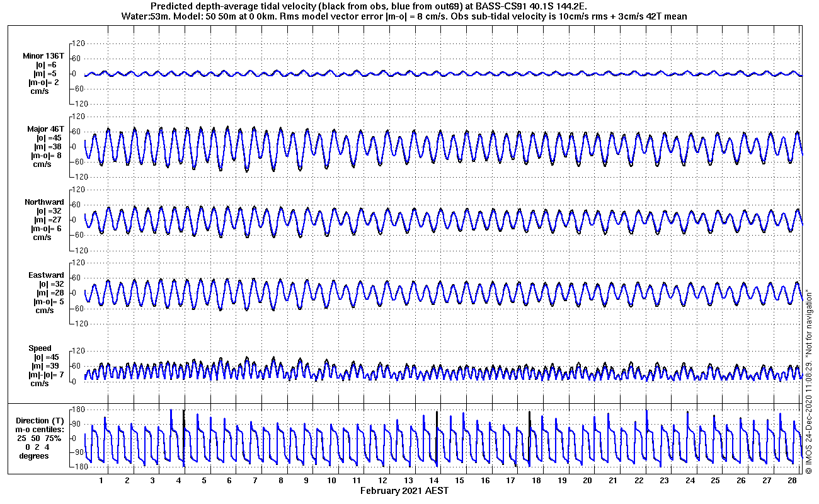The width and height of the screenshot is (819, 504).
Task: Click the 'degrees' unit label in Direction panel
Action: pos(34,456)
